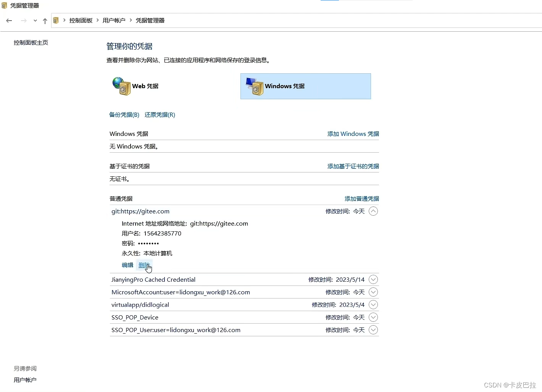
Task: Click the 修改时间: 2023/5/4 text
Action: pyautogui.click(x=338, y=305)
